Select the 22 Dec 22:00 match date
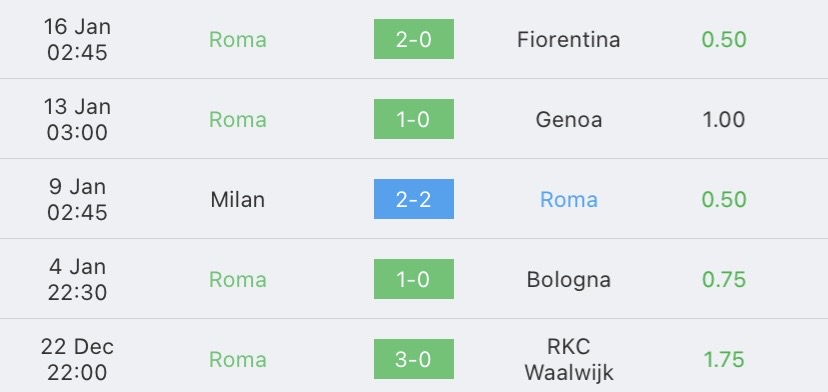Viewport: 828px width, 392px height. coord(77,359)
